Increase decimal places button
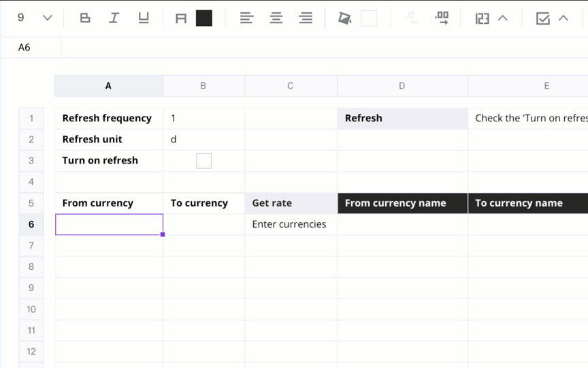The height and width of the screenshot is (368, 588). [442, 17]
